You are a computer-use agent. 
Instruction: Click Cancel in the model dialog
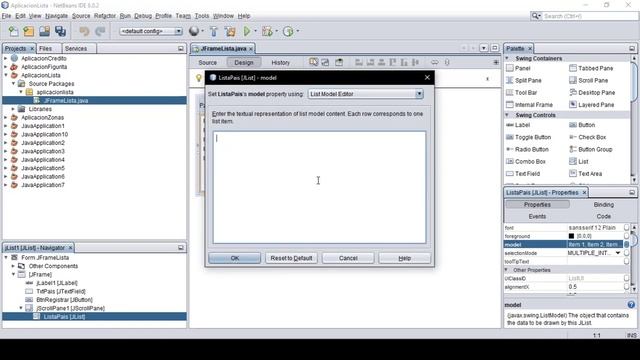point(348,258)
